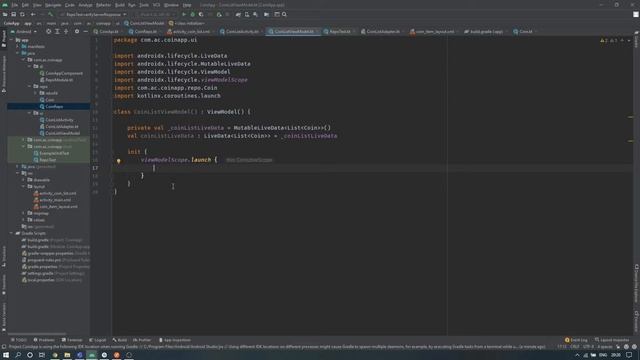Open the App Inspection tool window

175,340
